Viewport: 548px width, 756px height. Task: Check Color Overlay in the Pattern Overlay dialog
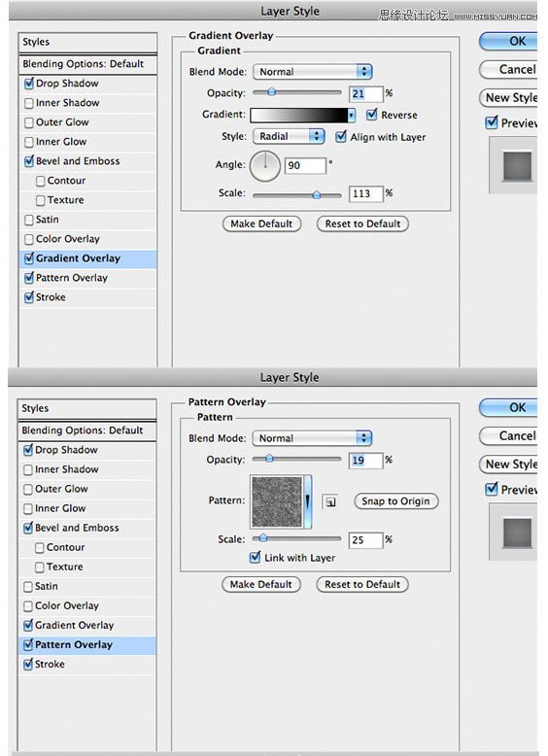(28, 606)
